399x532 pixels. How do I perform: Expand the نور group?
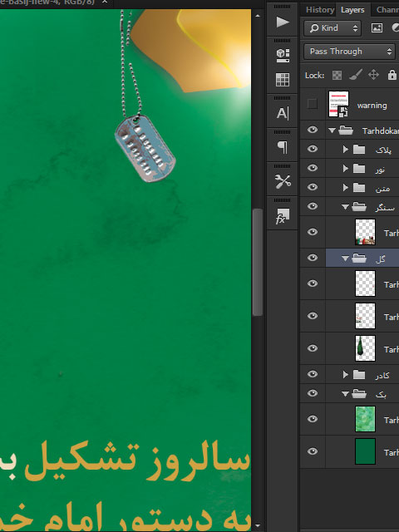coord(346,168)
